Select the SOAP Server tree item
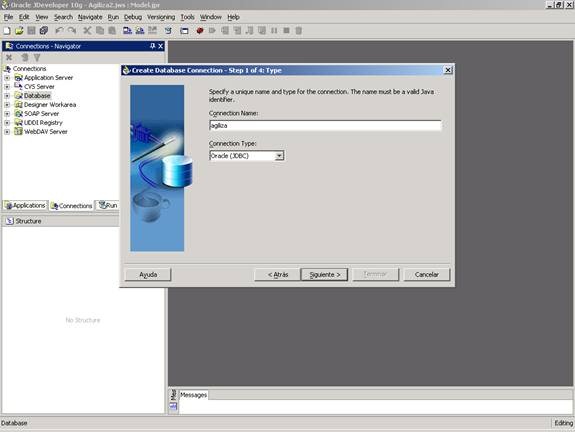This screenshot has height=432, width=575. click(41, 114)
